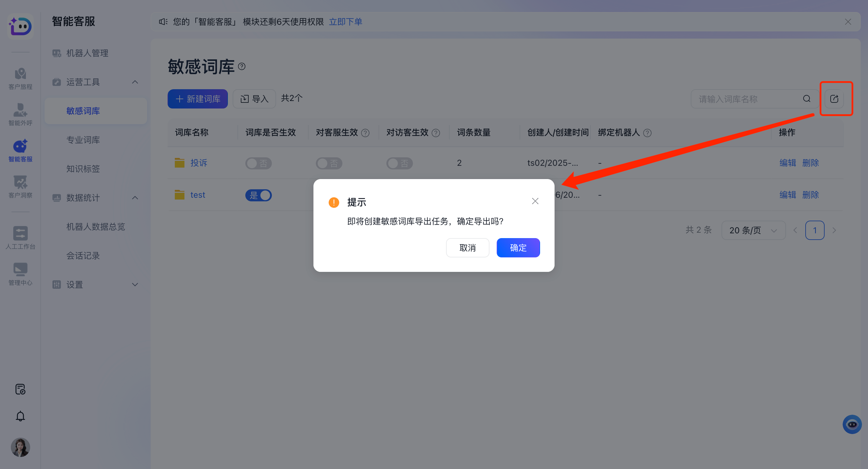
Task: Click the export icon beside the search box
Action: click(835, 98)
